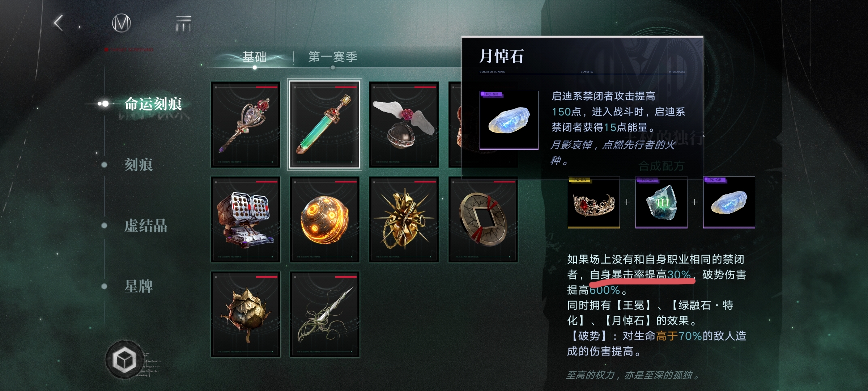Viewport: 868px width, 391px height.
Task: Select the thorned silver blade card
Action: (324, 314)
